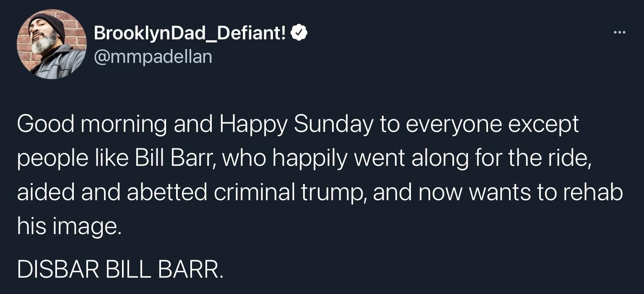Click DISBAR BILL BARR line

pyautogui.click(x=120, y=269)
